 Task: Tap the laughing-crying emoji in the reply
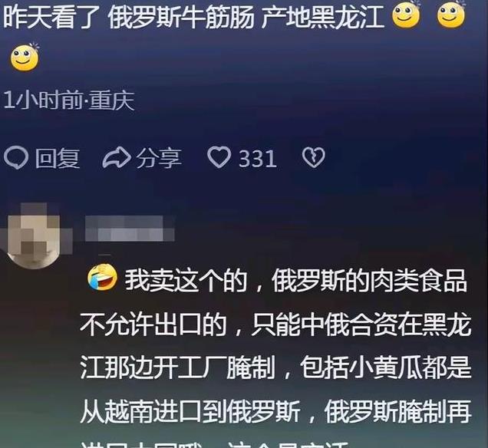(x=102, y=277)
